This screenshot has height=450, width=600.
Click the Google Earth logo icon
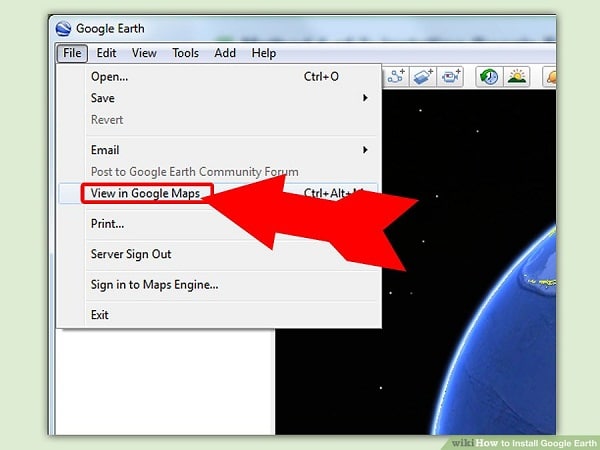point(63,29)
